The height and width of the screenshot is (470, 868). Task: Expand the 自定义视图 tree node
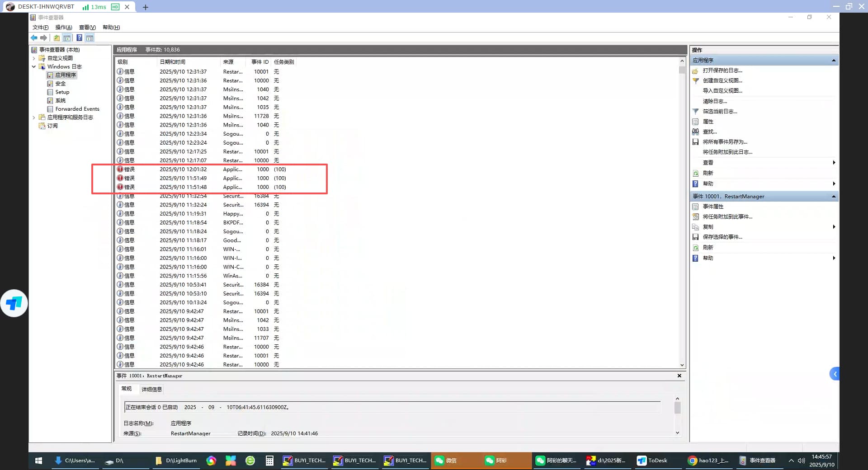click(34, 58)
